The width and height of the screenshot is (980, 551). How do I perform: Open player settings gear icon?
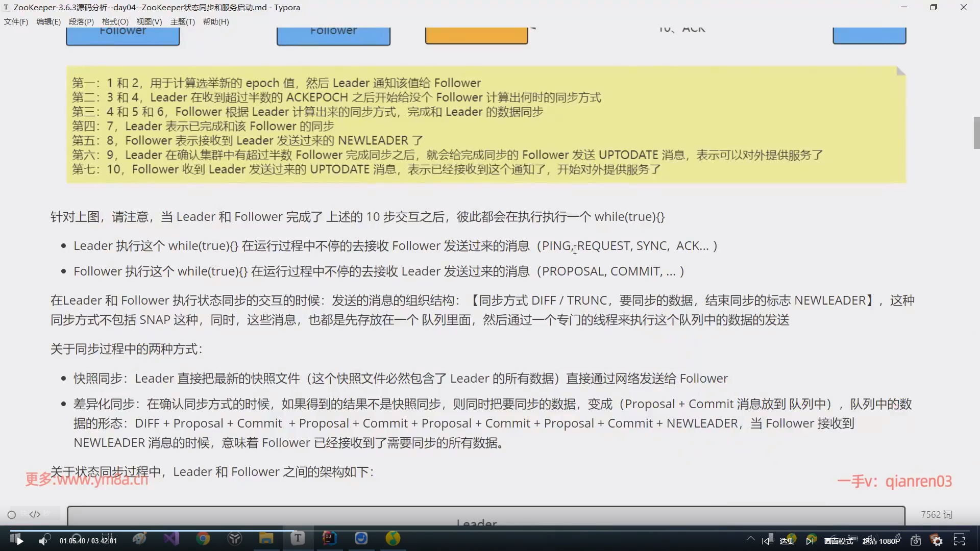(x=937, y=541)
